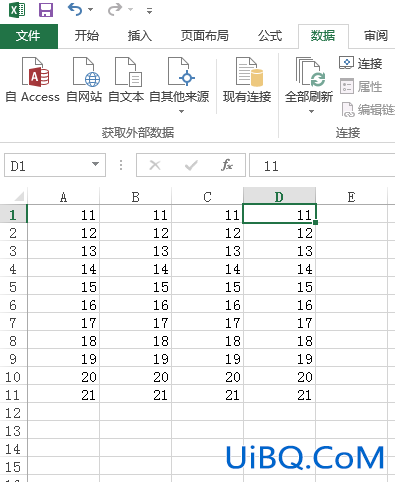The height and width of the screenshot is (482, 395).
Task: Select column D header
Action: [x=279, y=197]
